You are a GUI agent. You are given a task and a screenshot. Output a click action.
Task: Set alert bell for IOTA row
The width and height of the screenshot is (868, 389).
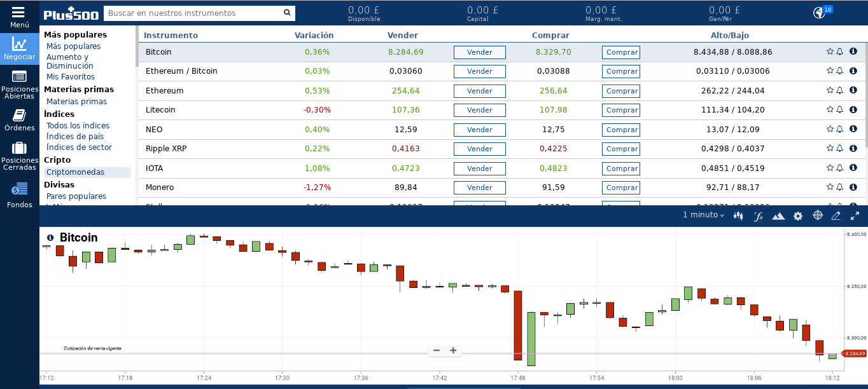839,168
